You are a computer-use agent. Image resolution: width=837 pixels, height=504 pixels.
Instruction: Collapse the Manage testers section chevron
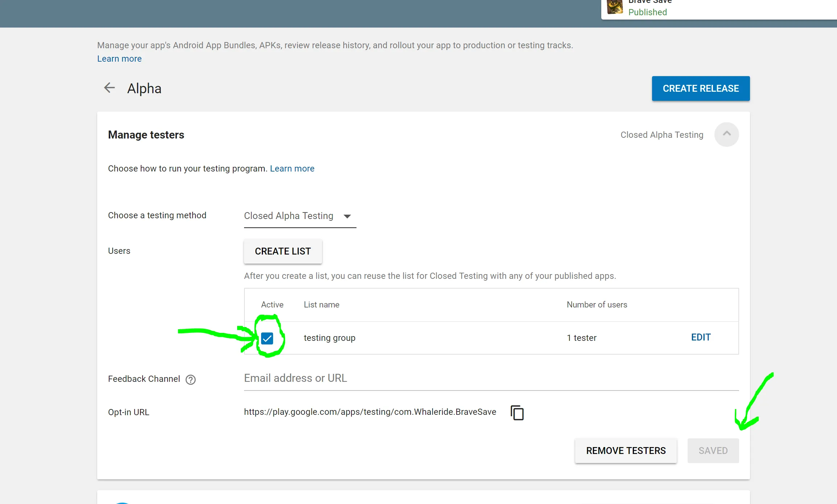click(x=726, y=135)
